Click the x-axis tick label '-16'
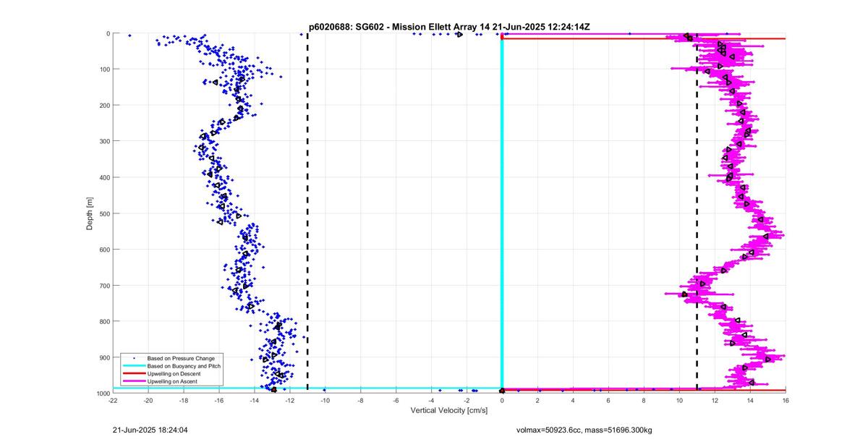868x442 pixels. pyautogui.click(x=219, y=400)
